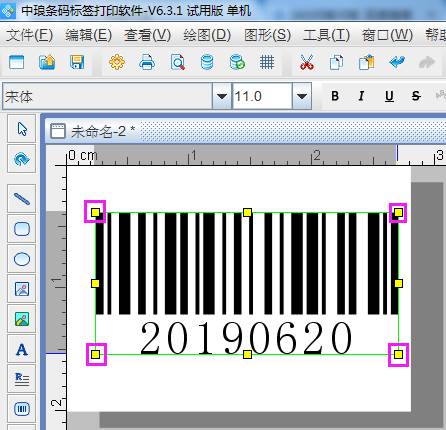Click database with green check icon

[x=237, y=62]
